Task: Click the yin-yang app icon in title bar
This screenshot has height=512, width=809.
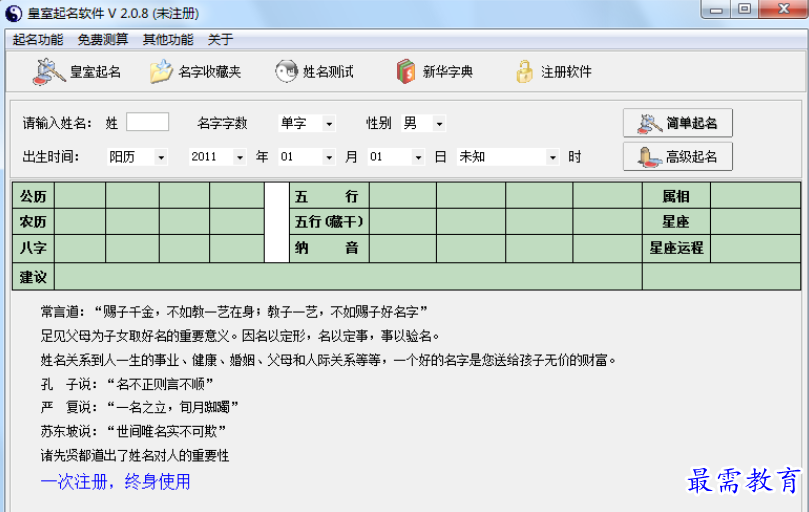Action: pos(13,13)
